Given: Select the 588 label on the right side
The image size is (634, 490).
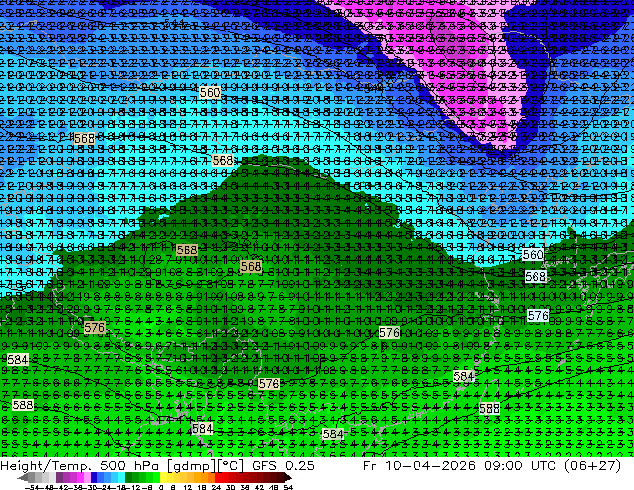Looking at the screenshot, I should [489, 408].
